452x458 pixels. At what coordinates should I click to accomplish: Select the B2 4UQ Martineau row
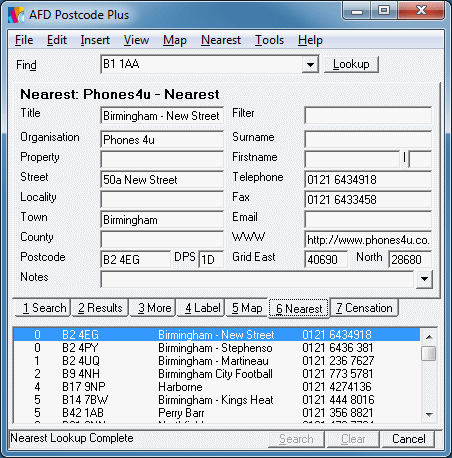click(217, 361)
